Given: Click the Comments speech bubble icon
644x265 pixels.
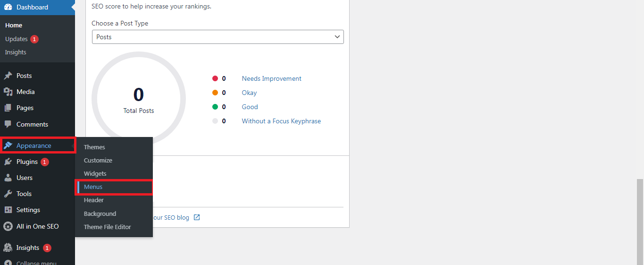Looking at the screenshot, I should point(8,124).
